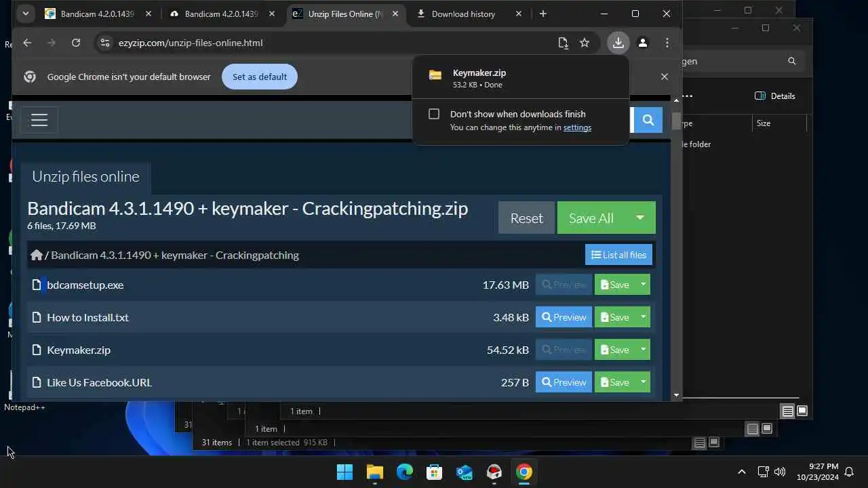Bookmark this page with the star icon

pyautogui.click(x=585, y=43)
